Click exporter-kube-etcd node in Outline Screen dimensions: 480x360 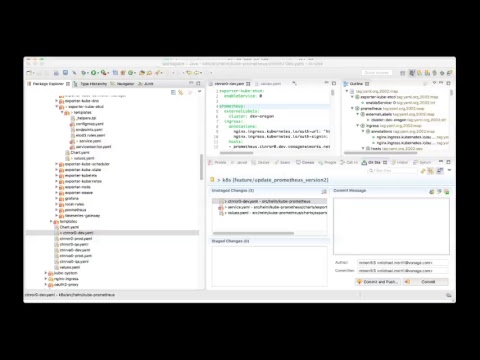(x=377, y=97)
